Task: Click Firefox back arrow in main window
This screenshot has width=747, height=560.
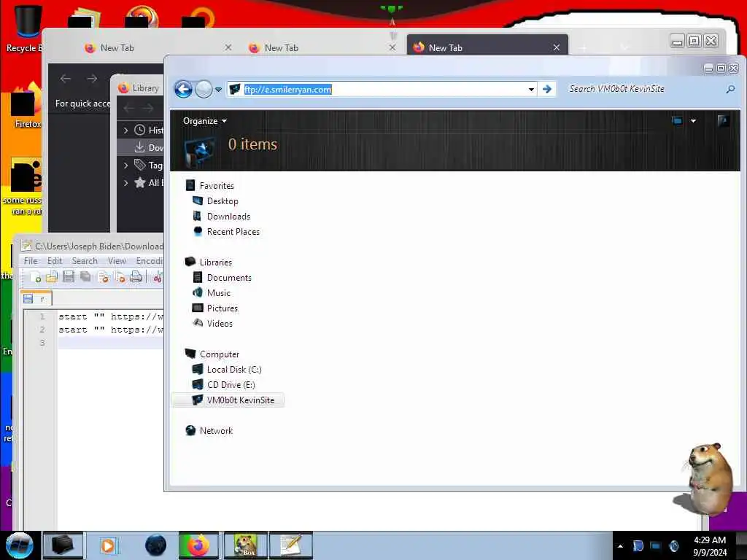Action: 66,79
